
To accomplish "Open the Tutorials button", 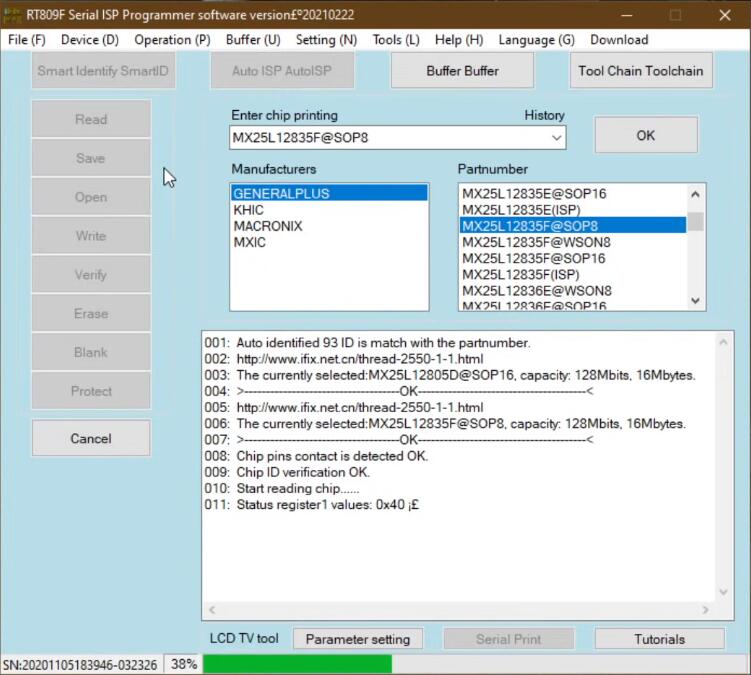I will click(660, 639).
